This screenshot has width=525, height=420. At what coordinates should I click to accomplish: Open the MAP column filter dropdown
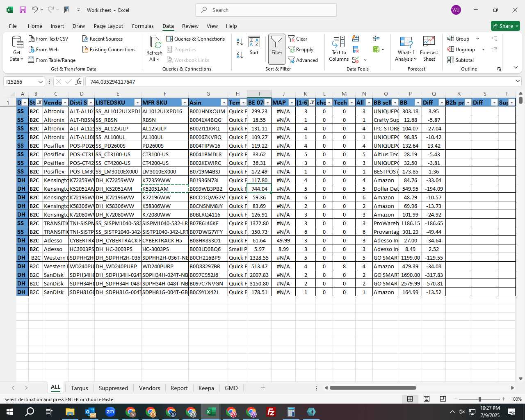(x=292, y=103)
